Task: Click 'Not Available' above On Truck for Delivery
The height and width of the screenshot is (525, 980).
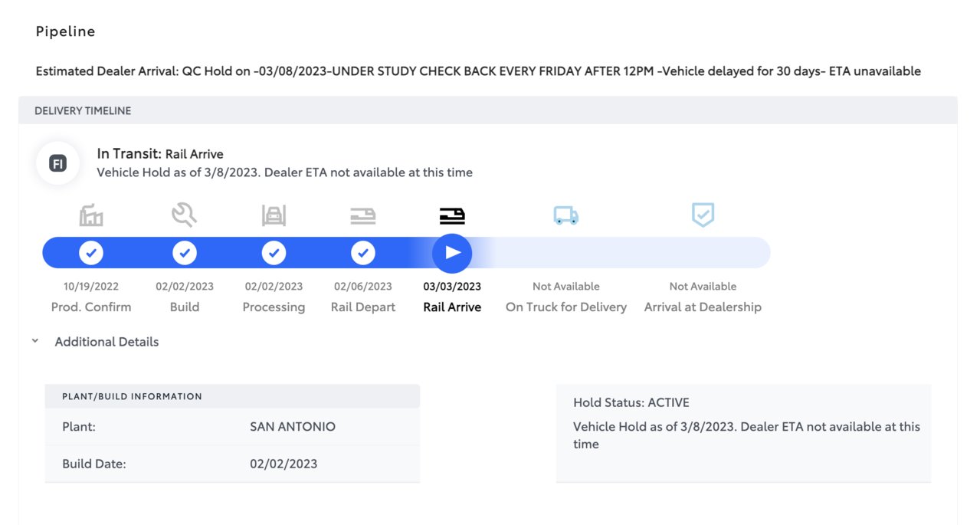Action: 566,287
